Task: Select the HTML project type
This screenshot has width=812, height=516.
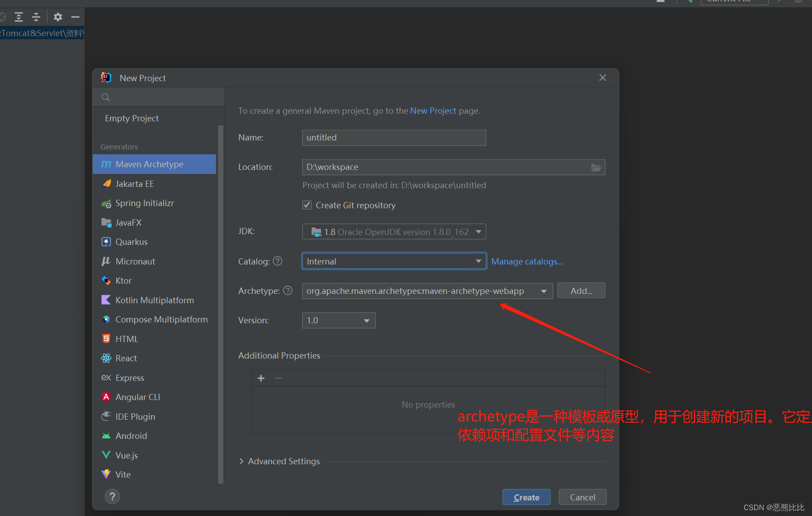Action: (x=154, y=339)
